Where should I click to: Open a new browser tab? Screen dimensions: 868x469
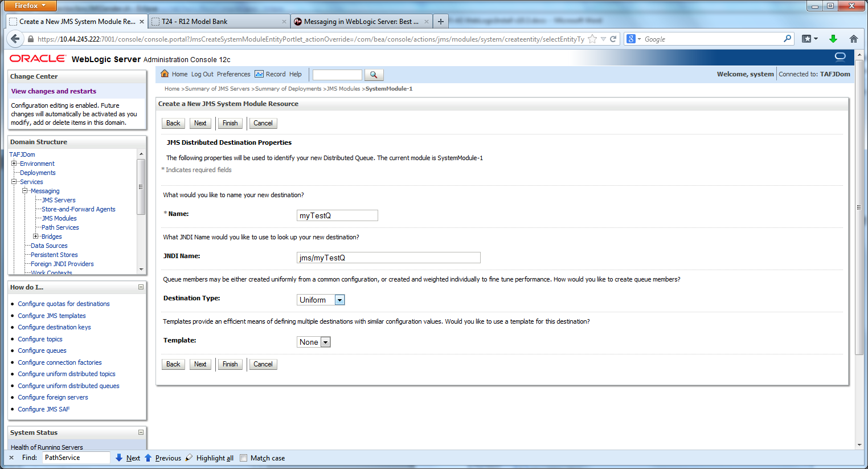pyautogui.click(x=440, y=22)
